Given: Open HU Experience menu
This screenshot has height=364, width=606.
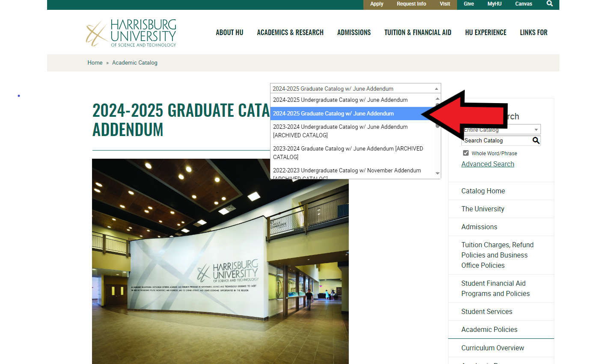Looking at the screenshot, I should [x=486, y=33].
